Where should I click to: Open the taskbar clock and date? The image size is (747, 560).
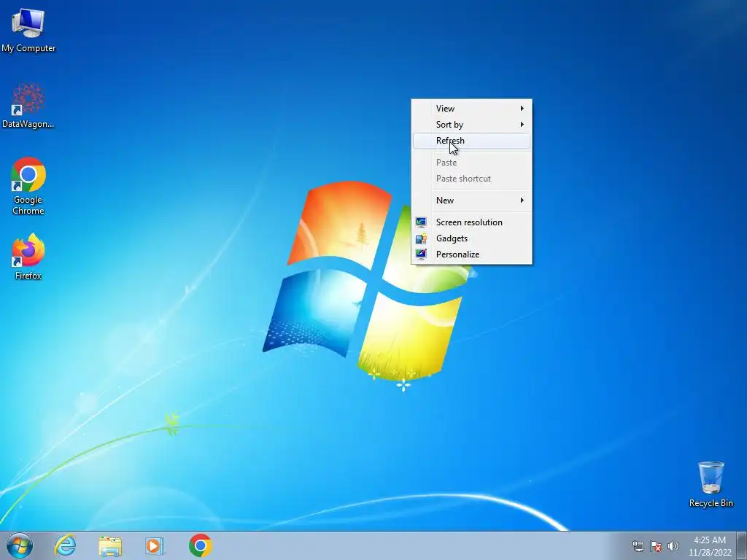(709, 546)
